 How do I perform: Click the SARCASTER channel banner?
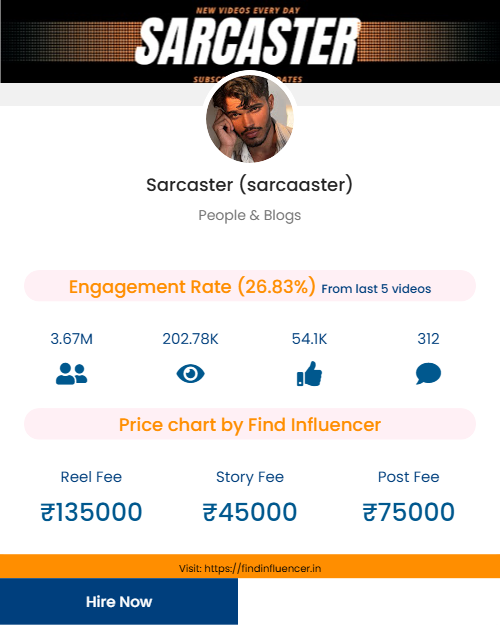(250, 41)
